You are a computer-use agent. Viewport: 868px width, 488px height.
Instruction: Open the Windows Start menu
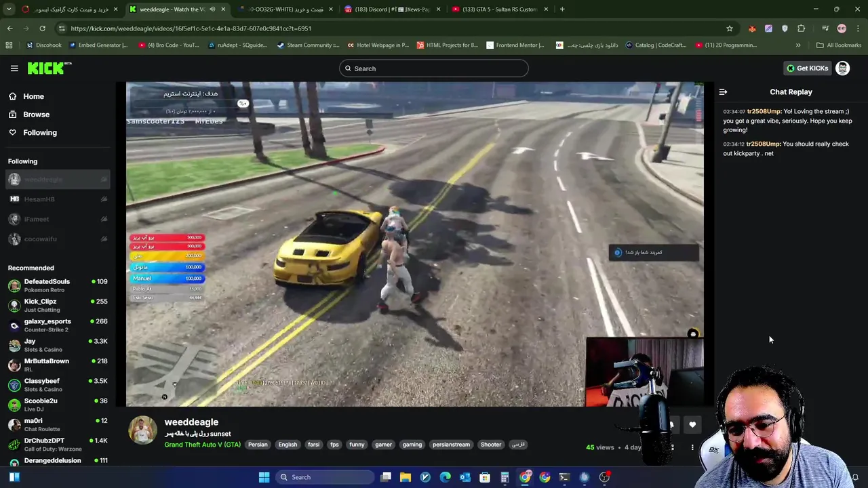pos(264,477)
